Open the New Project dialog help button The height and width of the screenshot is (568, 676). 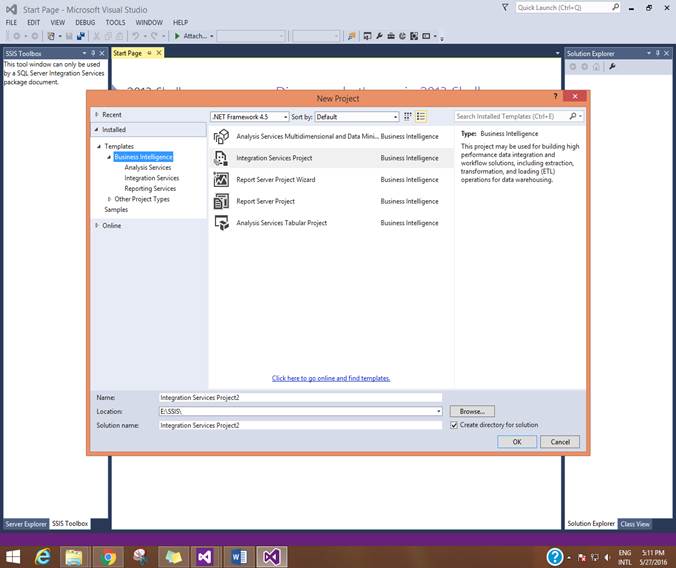[555, 98]
